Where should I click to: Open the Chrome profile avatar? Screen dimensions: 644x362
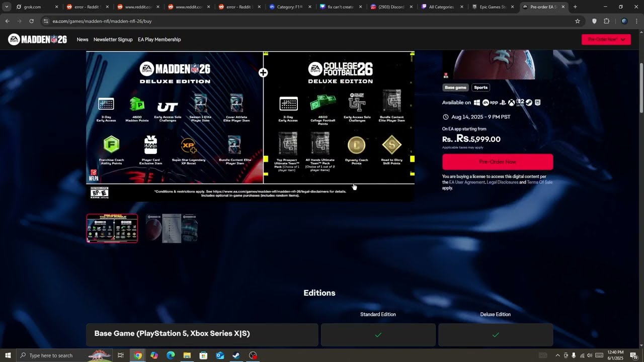point(624,21)
